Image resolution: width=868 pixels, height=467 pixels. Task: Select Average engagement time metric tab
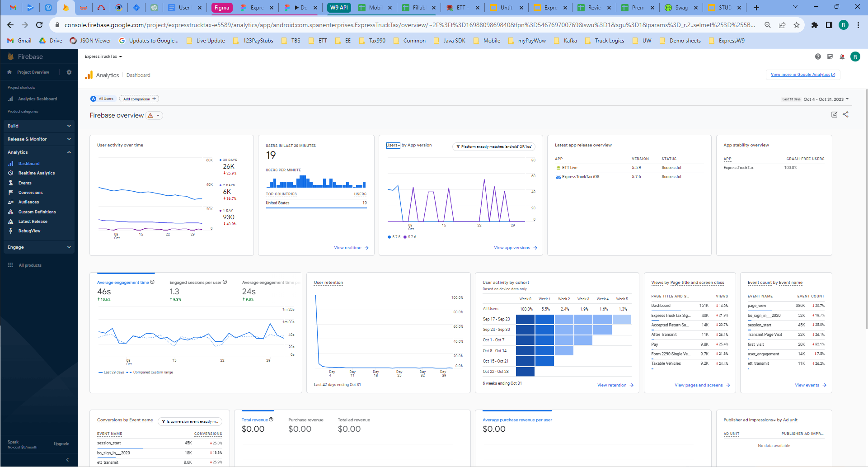coord(126,290)
